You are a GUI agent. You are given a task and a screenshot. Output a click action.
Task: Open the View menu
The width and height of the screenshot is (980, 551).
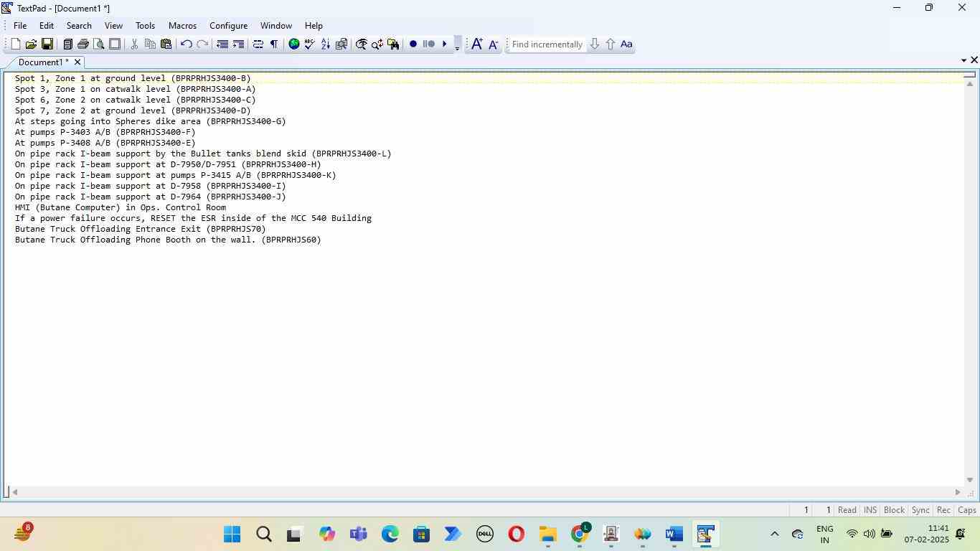click(x=113, y=26)
